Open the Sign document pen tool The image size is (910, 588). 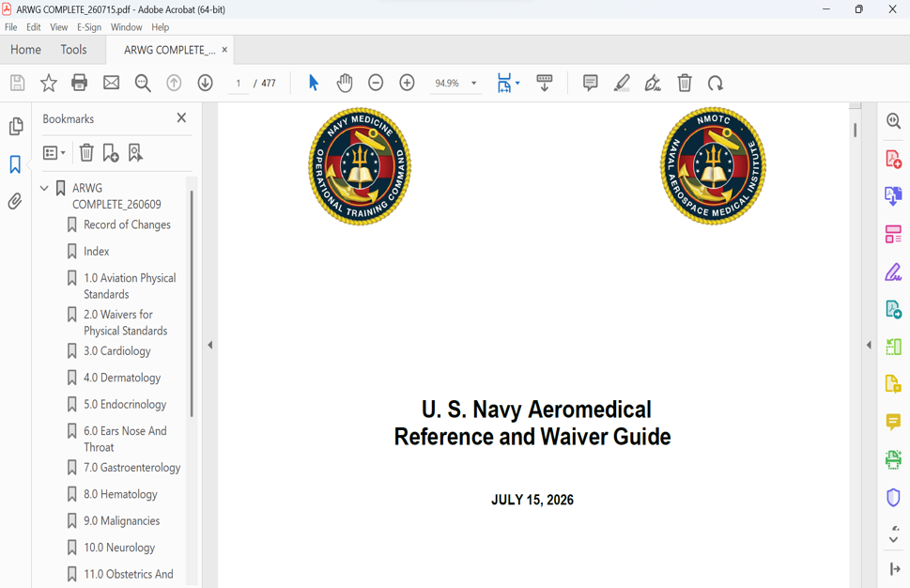[x=653, y=83]
